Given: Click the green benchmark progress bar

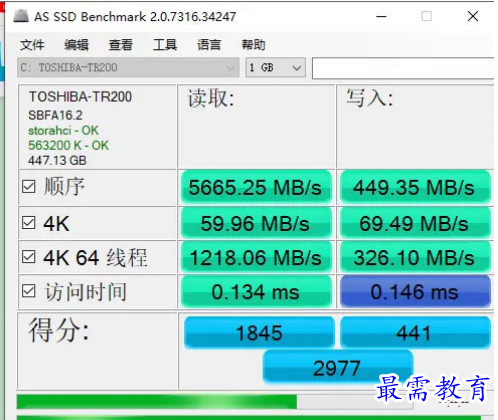Looking at the screenshot, I should tap(215, 402).
